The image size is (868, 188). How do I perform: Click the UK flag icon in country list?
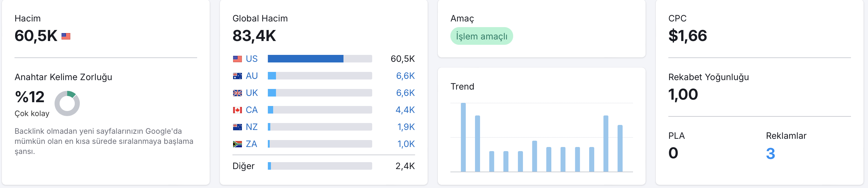coord(237,93)
